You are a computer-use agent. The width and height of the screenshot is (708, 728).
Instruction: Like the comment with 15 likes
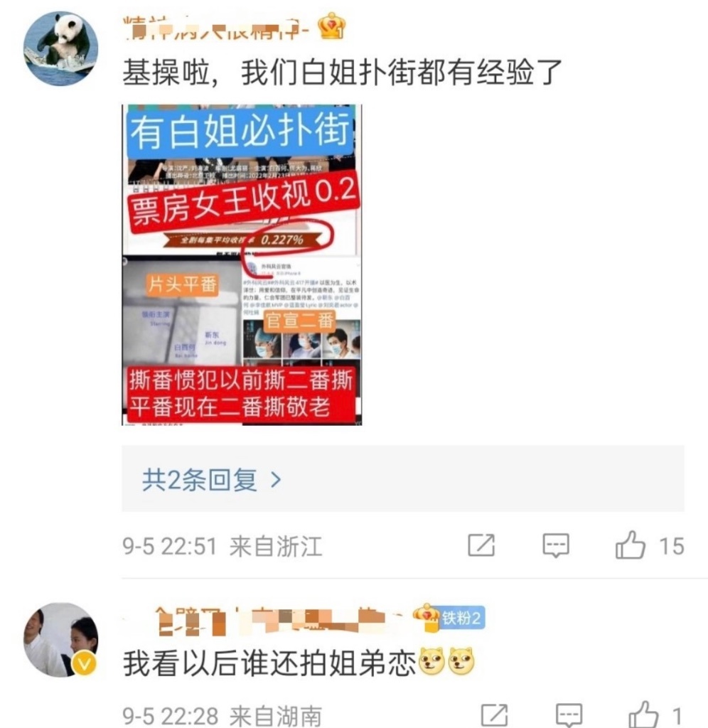tap(630, 545)
